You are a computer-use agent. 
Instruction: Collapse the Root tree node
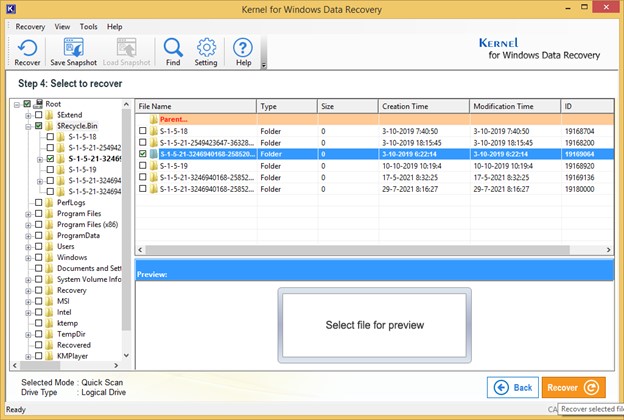tap(17, 105)
